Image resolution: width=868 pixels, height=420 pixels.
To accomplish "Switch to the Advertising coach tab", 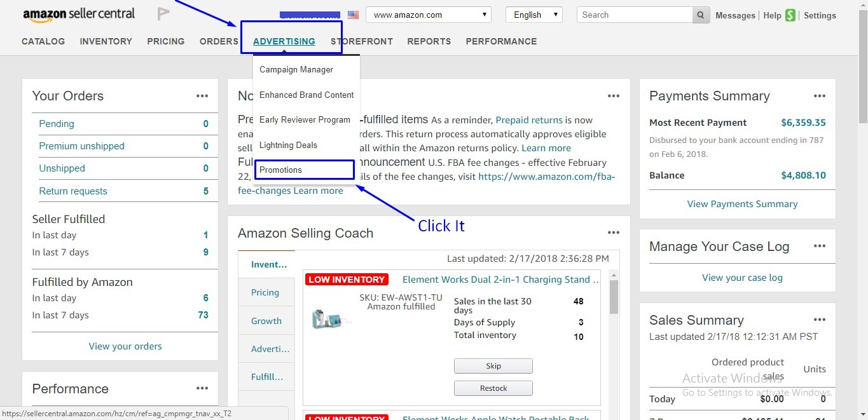I will point(266,349).
